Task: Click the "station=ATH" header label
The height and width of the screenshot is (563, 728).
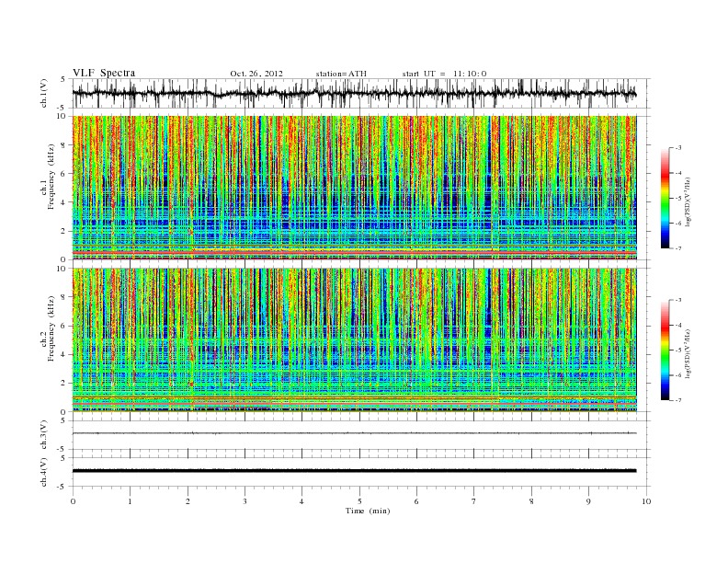Action: pos(341,74)
